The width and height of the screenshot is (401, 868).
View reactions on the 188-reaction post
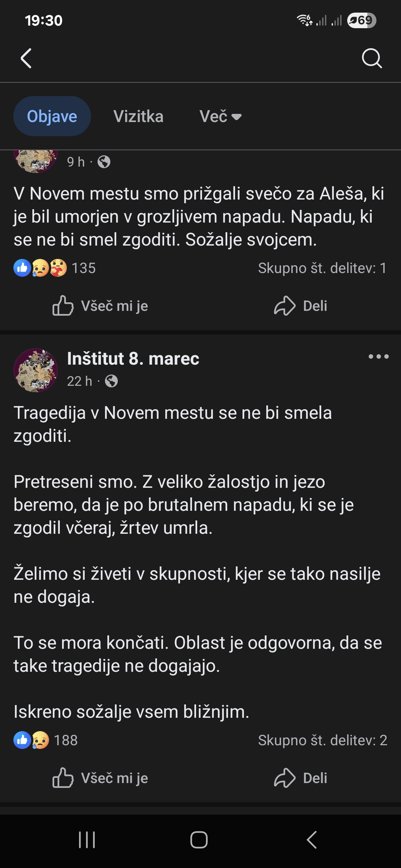coord(46,740)
